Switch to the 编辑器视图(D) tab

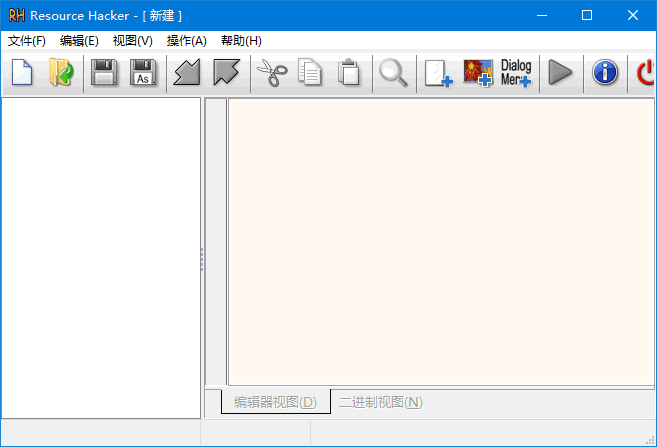[x=275, y=402]
